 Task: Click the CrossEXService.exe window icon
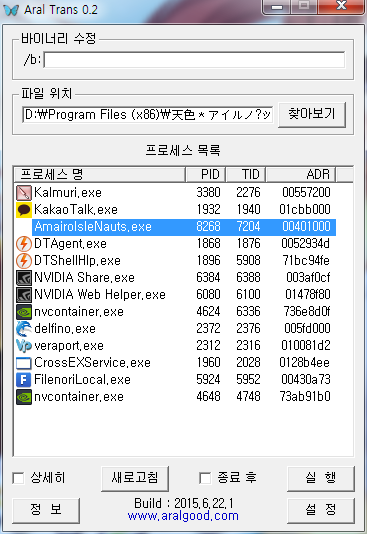tap(23, 363)
